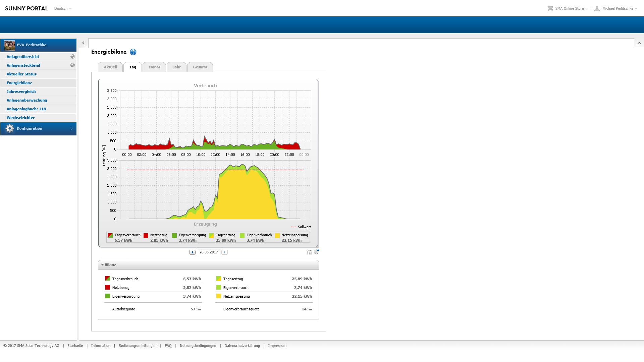This screenshot has height=362, width=644.
Task: Click the chart settings gear icon
Action: [316, 252]
